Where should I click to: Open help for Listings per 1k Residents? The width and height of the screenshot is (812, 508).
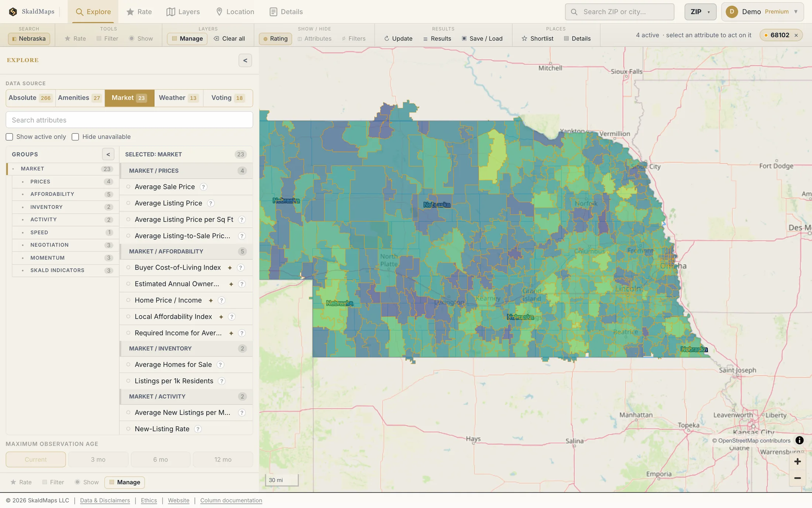(x=221, y=381)
